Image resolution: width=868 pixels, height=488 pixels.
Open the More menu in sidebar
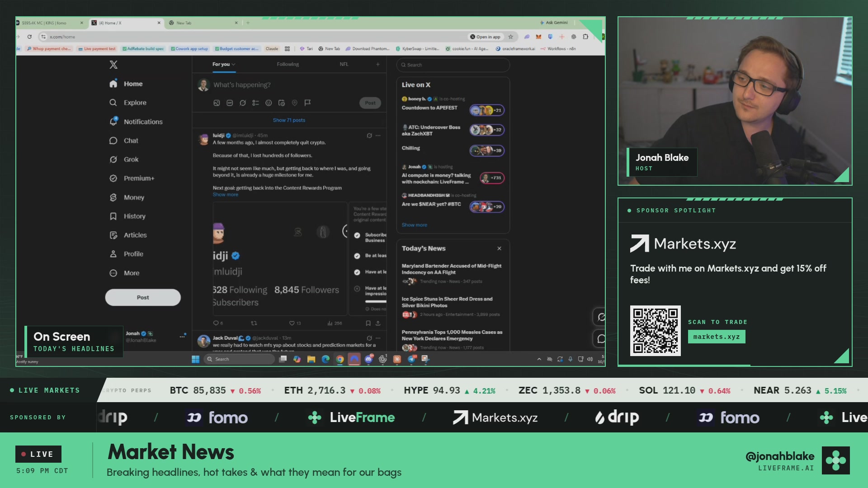pos(125,272)
